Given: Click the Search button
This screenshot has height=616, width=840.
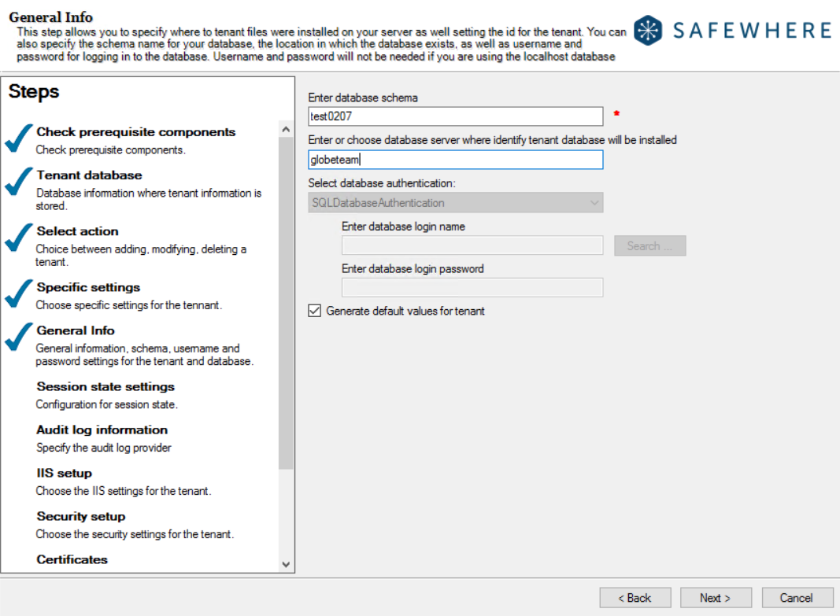Looking at the screenshot, I should 649,245.
